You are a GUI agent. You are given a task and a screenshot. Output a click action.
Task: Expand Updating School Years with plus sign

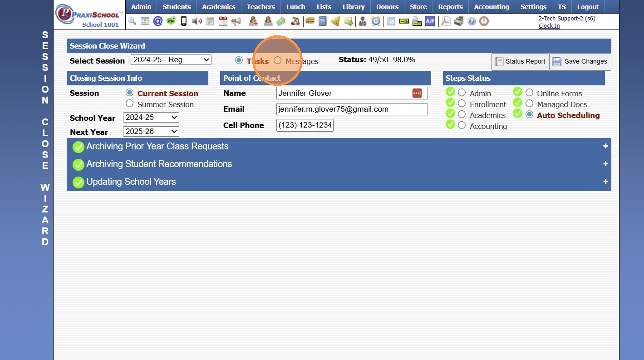(605, 182)
